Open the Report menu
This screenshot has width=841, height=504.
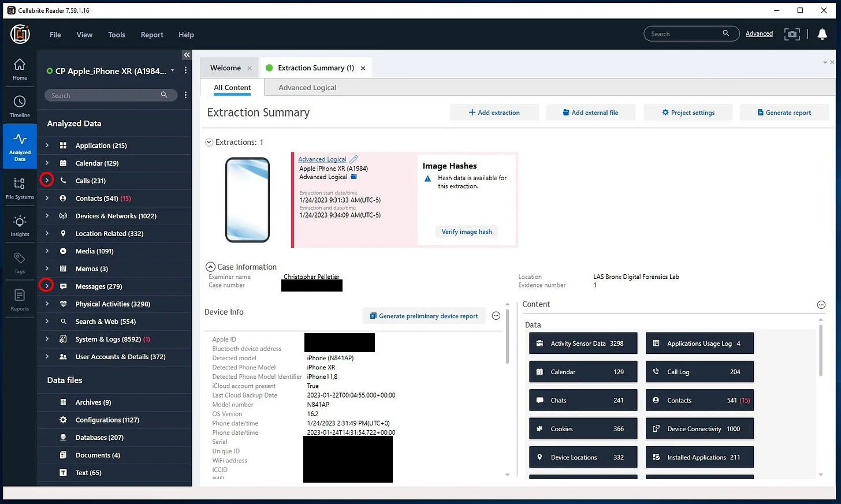tap(152, 35)
